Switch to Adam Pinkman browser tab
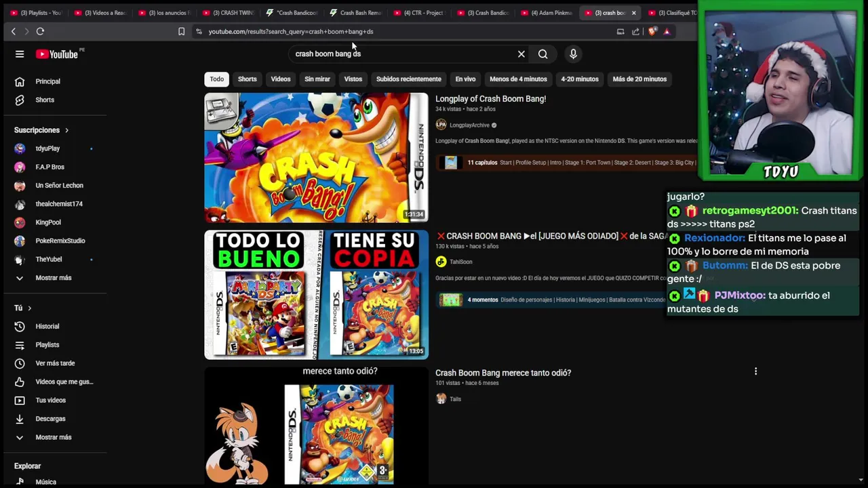Viewport: 868px width, 488px height. 547,13
